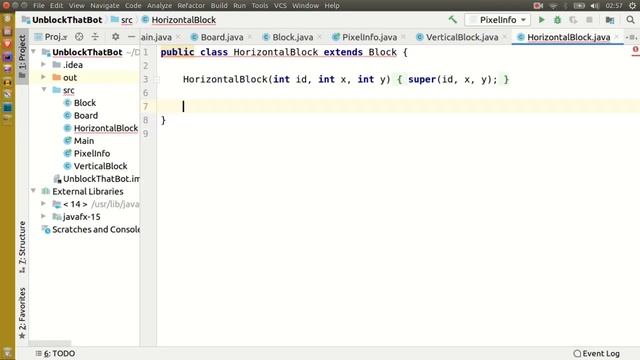640x360 pixels.
Task: Open the PixelInfo run configuration dropdown
Action: click(x=498, y=20)
